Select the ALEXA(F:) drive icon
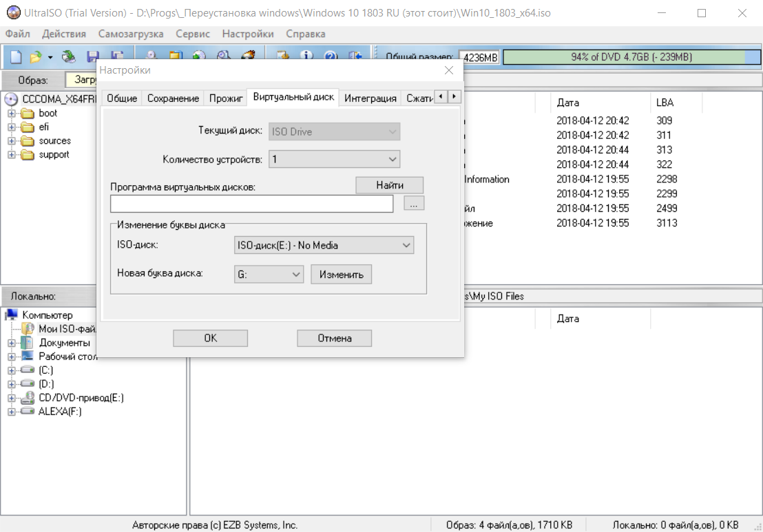Viewport: 763px width, 532px height. [28, 412]
